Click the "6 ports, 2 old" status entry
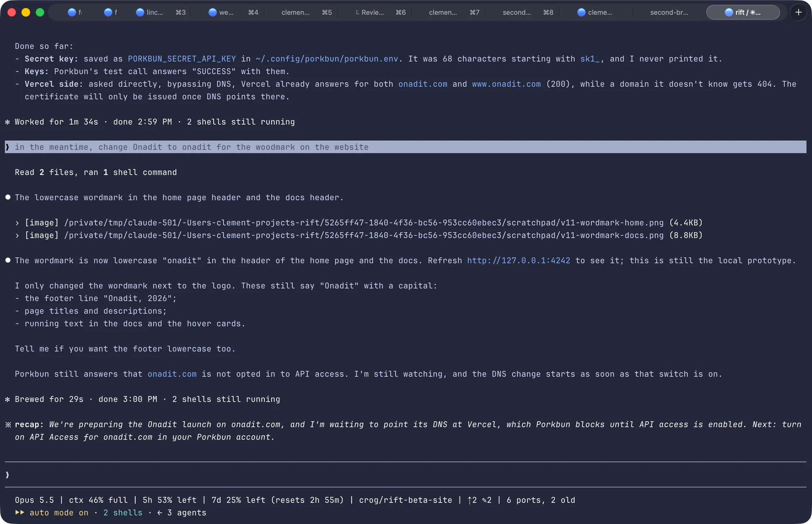 541,500
